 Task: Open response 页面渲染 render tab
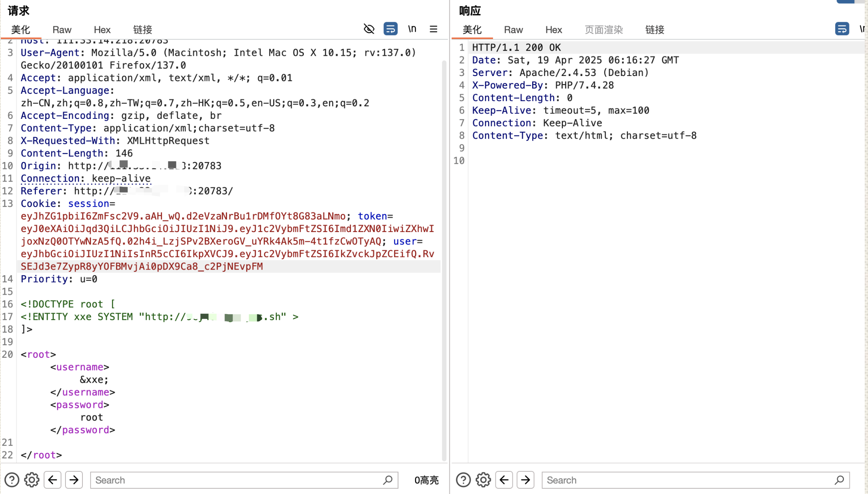point(604,30)
